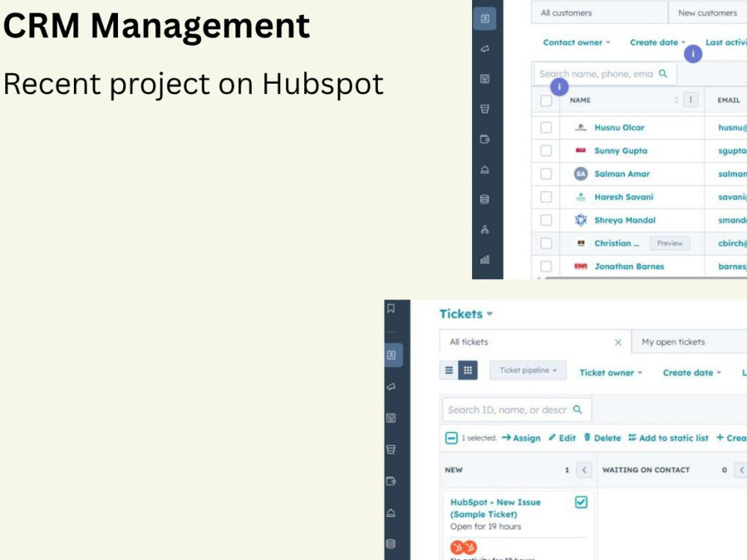This screenshot has width=747, height=560.
Task: Switch tickets to board grid view
Action: [x=468, y=370]
